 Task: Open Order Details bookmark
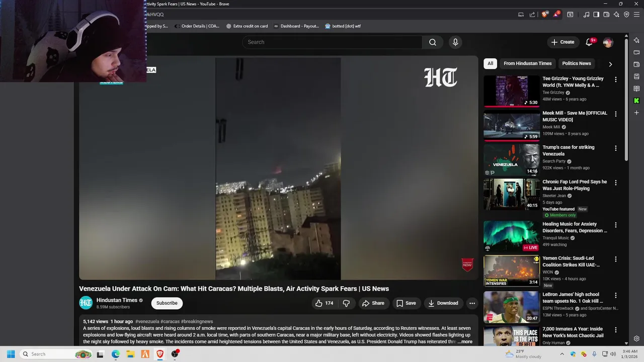196,26
